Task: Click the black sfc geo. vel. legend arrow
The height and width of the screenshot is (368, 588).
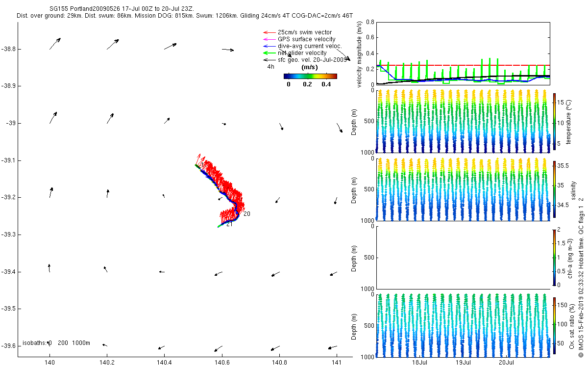Action: coord(269,59)
